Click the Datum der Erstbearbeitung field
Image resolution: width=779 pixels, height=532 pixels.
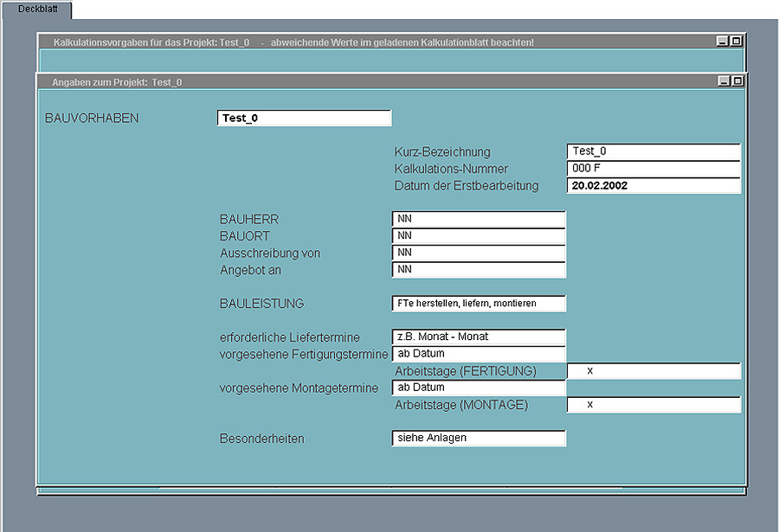(653, 185)
